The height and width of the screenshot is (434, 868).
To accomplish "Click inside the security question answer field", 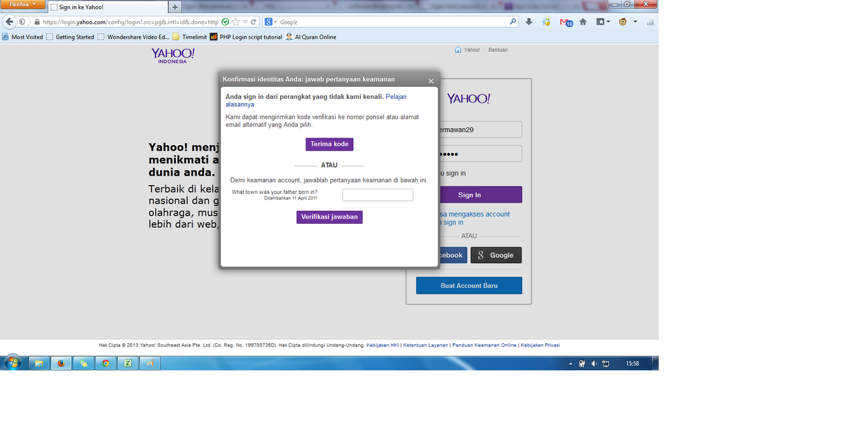I will (x=378, y=195).
